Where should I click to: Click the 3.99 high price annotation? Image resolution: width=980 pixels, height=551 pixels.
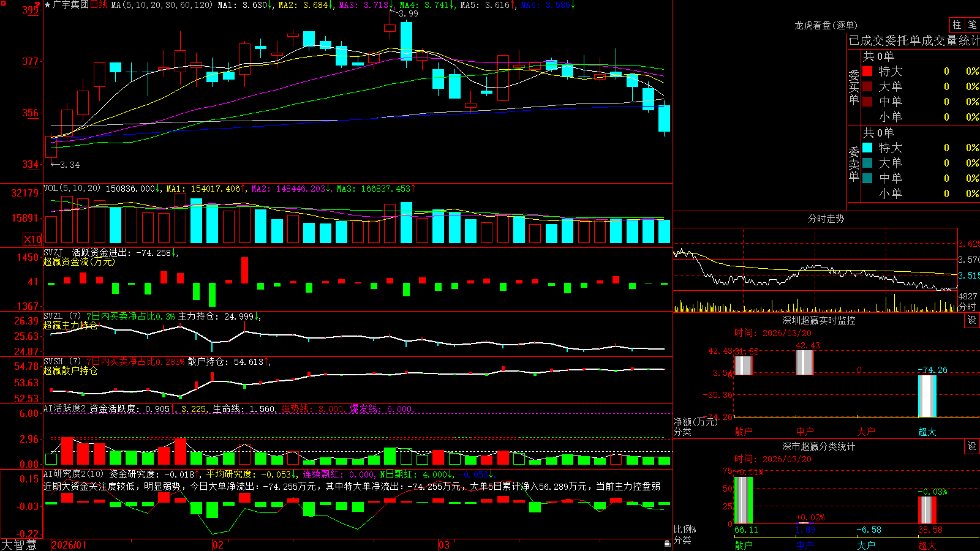click(408, 13)
